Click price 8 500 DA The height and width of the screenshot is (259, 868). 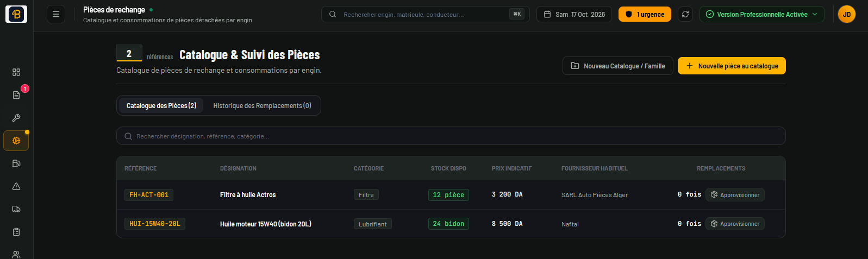507,224
